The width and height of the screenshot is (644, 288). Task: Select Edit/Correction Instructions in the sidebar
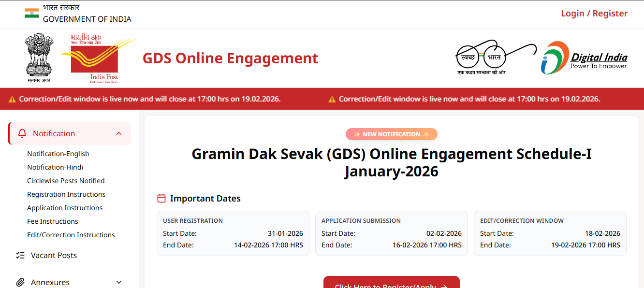coord(71,234)
